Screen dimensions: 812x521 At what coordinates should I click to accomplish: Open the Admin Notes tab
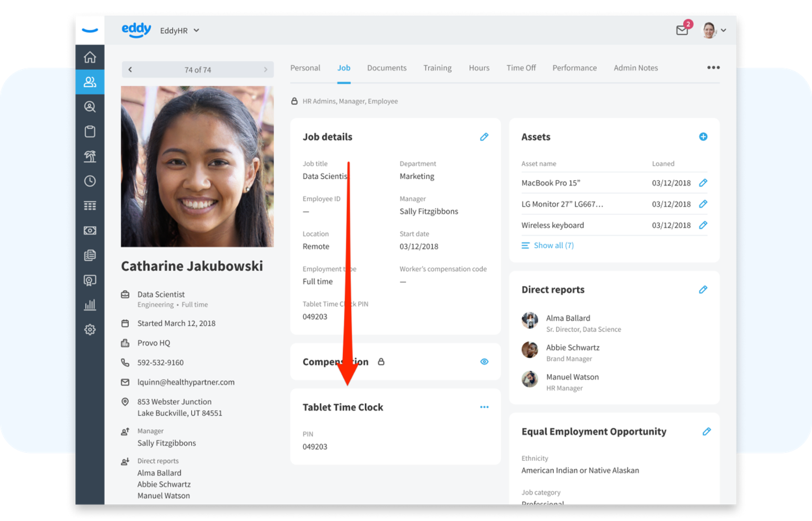point(636,68)
